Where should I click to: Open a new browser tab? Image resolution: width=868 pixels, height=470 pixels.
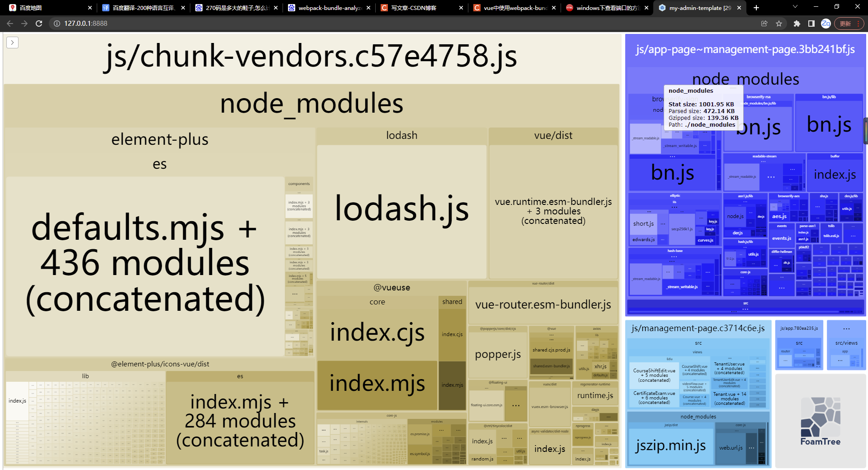756,8
